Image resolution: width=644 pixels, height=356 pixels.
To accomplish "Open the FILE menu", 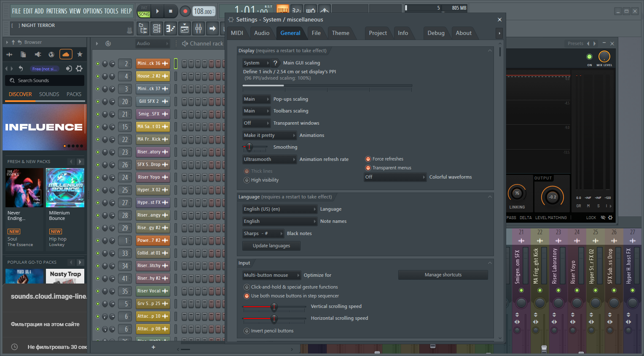I will (16, 11).
